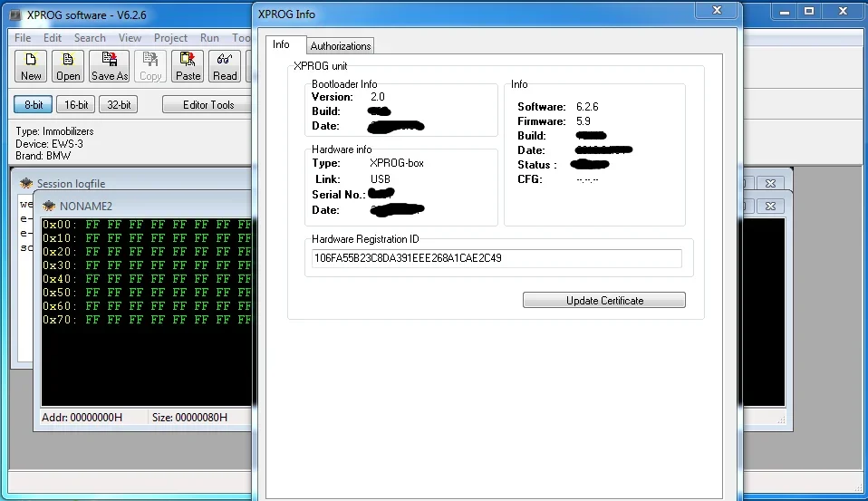Click the Update Certificate button
This screenshot has width=868, height=501.
(x=604, y=300)
